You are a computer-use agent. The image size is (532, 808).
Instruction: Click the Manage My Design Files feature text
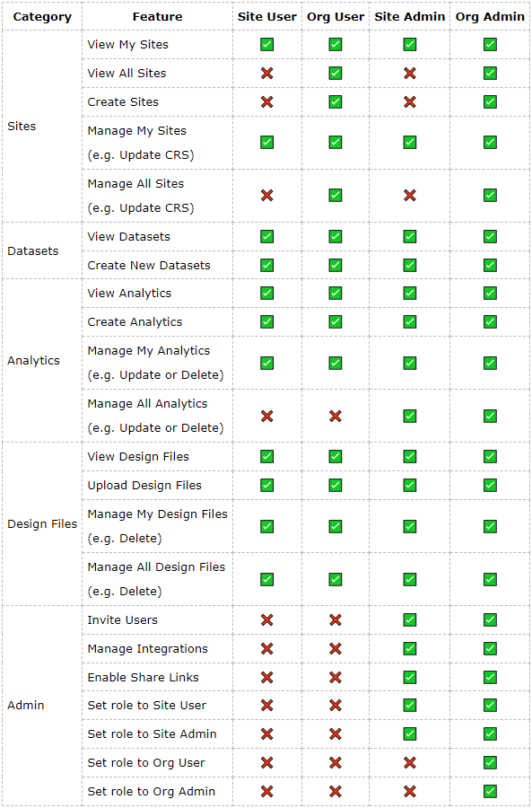(x=158, y=514)
